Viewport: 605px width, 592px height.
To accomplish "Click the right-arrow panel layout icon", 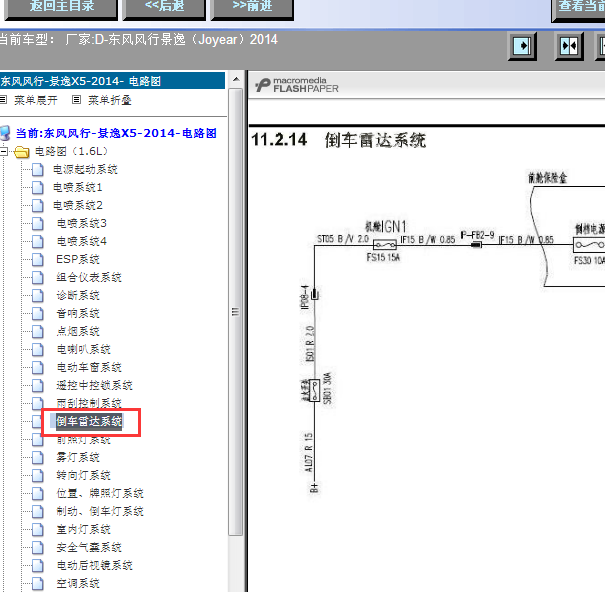I will click(522, 46).
